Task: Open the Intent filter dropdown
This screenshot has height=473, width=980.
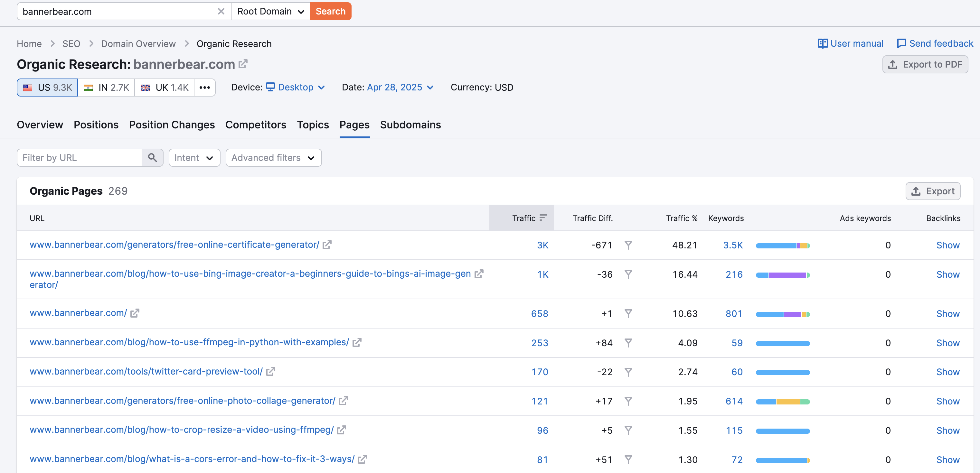Action: coord(194,157)
